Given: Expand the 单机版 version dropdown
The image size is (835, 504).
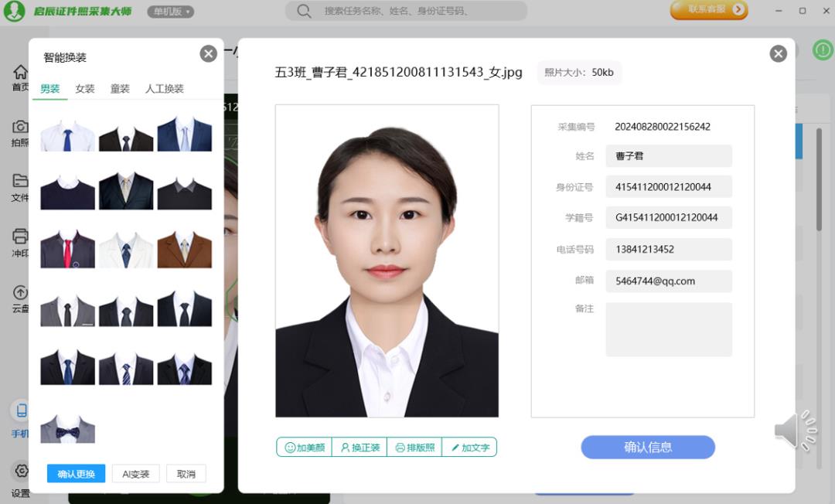Looking at the screenshot, I should [172, 12].
